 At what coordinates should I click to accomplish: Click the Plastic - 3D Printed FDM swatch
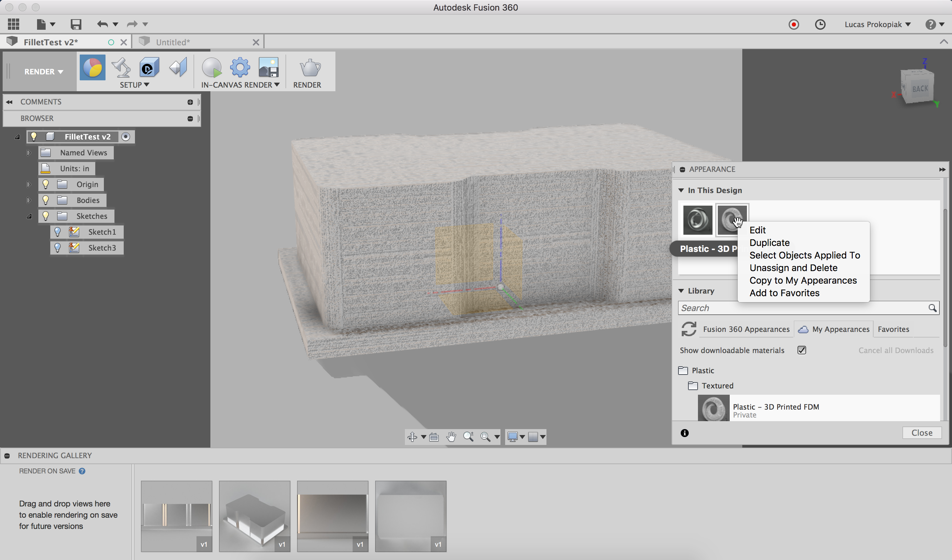point(713,408)
